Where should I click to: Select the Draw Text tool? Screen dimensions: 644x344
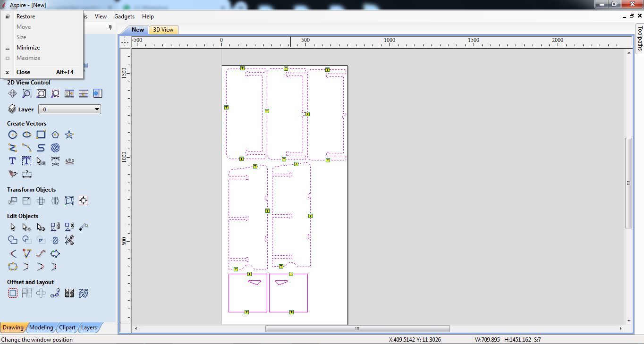click(13, 161)
